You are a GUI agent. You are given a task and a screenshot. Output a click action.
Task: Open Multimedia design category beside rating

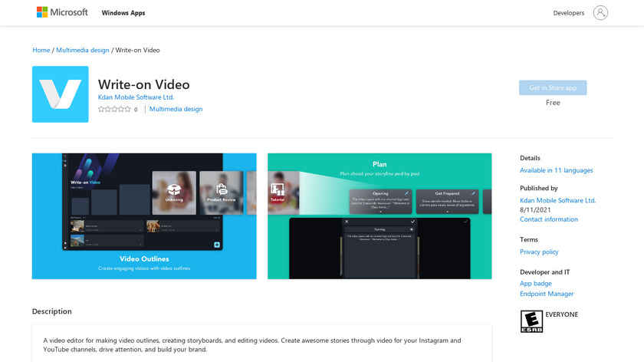click(x=176, y=109)
